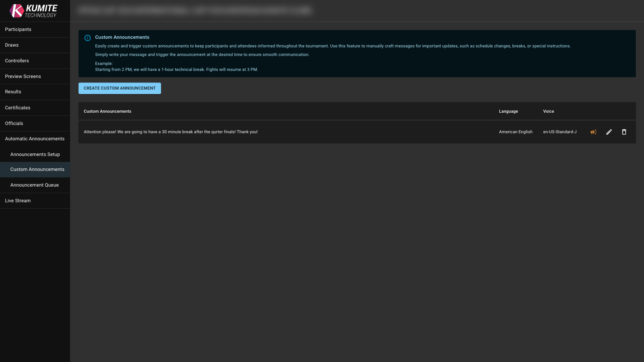Collapse the Automatic Announcements group
644x362 pixels.
pos(35,139)
